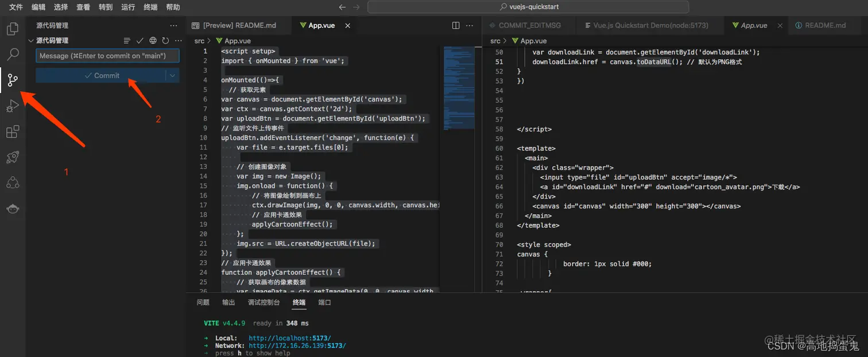Open the triangle-nodes icon in activity bar

click(x=13, y=183)
